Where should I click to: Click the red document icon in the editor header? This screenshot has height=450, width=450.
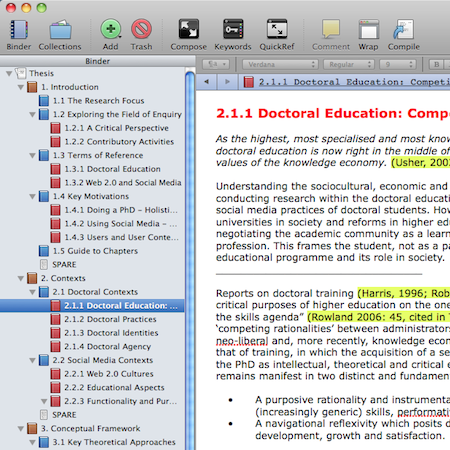point(248,82)
